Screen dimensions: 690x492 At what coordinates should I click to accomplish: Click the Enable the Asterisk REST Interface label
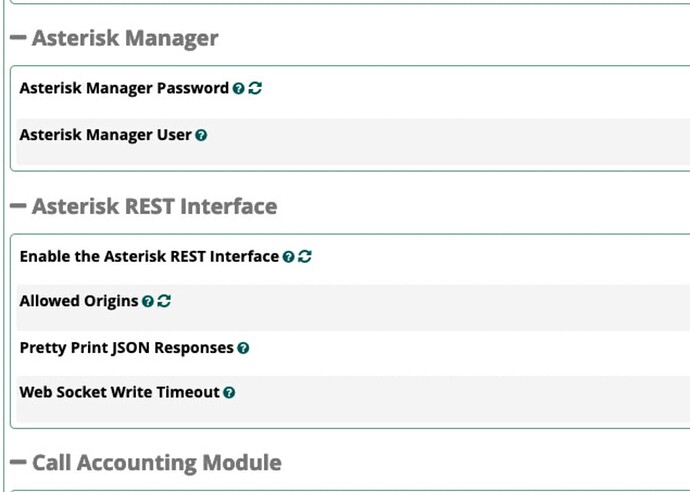click(149, 257)
